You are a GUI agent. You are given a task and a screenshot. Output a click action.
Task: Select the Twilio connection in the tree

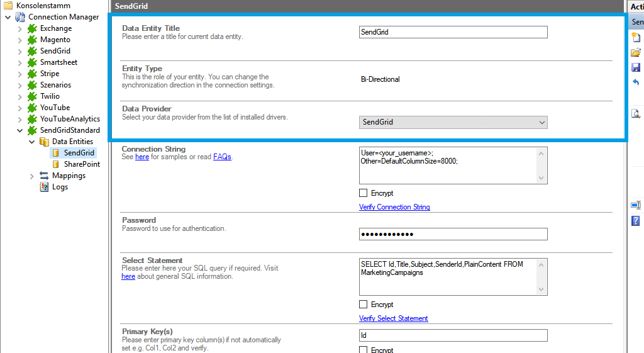point(50,96)
